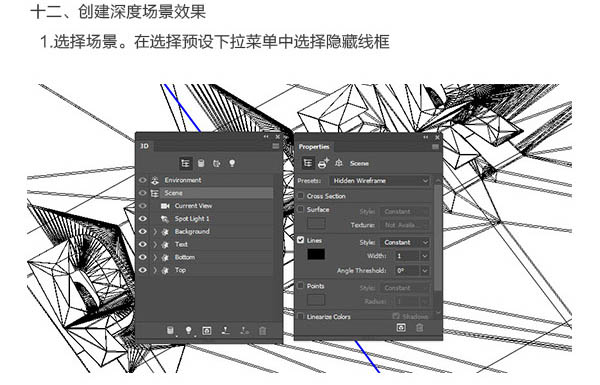
Task: Delete selected item in 3D panel
Action: click(x=262, y=331)
